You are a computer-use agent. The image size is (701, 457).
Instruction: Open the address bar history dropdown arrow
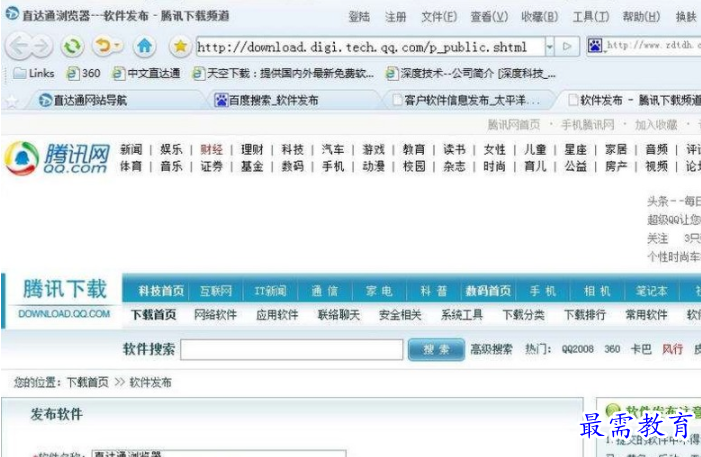pos(549,47)
